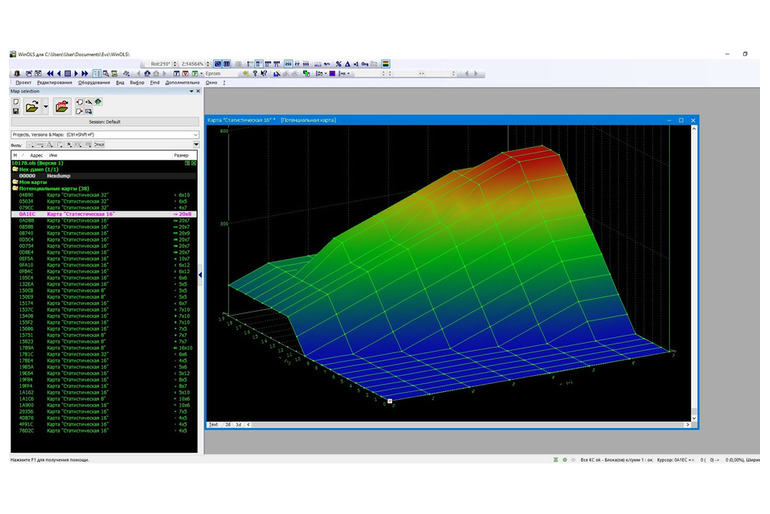Click the rainbow color scheme icon

[x=386, y=64]
